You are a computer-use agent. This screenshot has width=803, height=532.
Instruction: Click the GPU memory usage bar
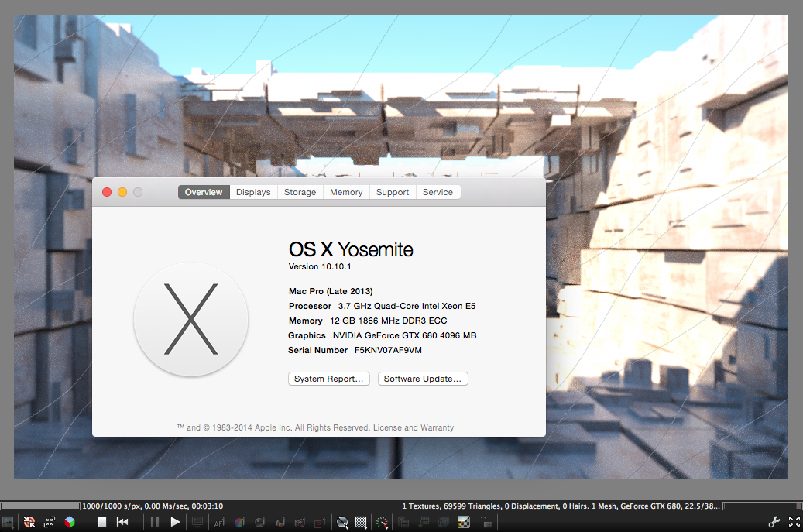pyautogui.click(x=762, y=506)
